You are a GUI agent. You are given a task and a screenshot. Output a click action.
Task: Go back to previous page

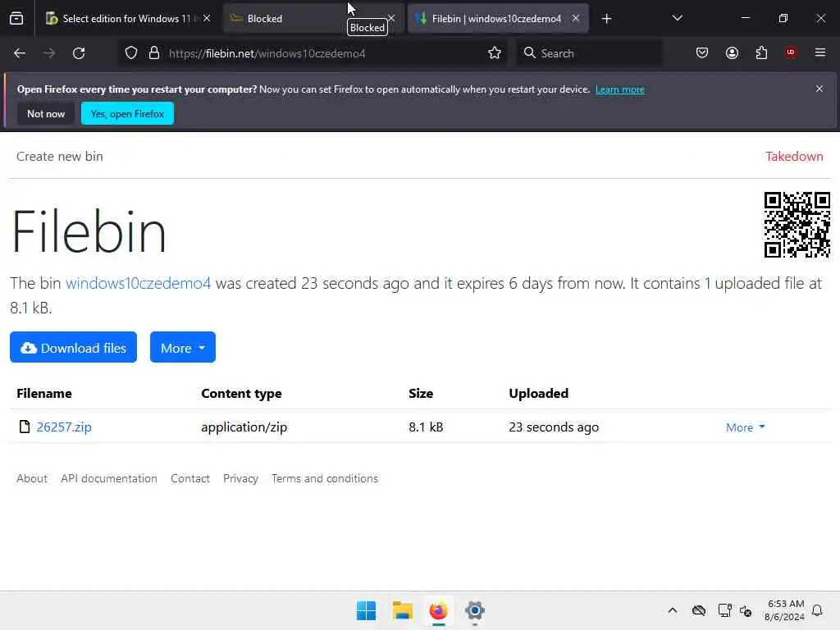(x=20, y=53)
